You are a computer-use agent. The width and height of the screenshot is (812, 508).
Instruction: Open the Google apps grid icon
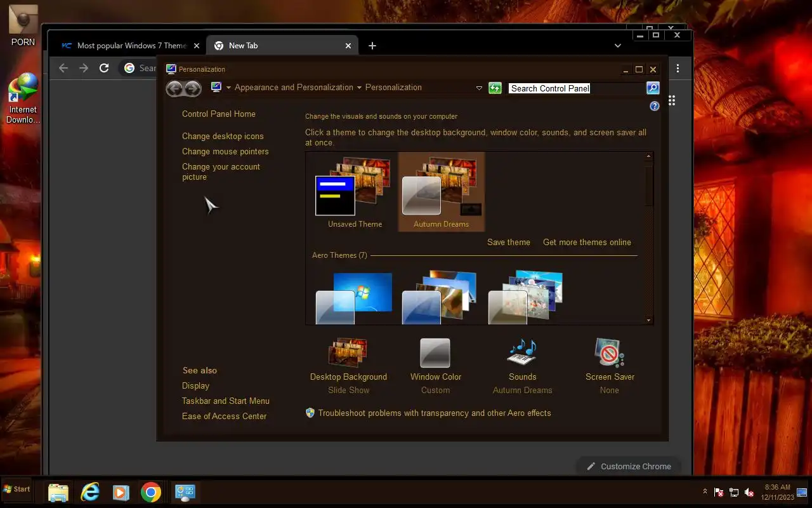point(672,100)
